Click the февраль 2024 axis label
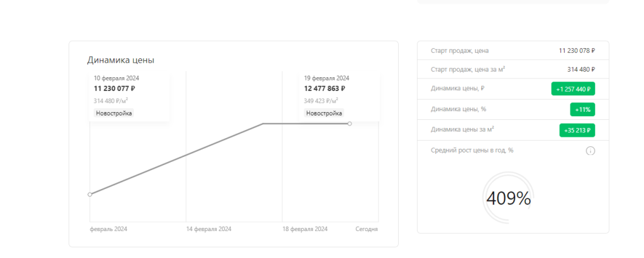Viewport: 644px width, 258px height. [x=108, y=229]
